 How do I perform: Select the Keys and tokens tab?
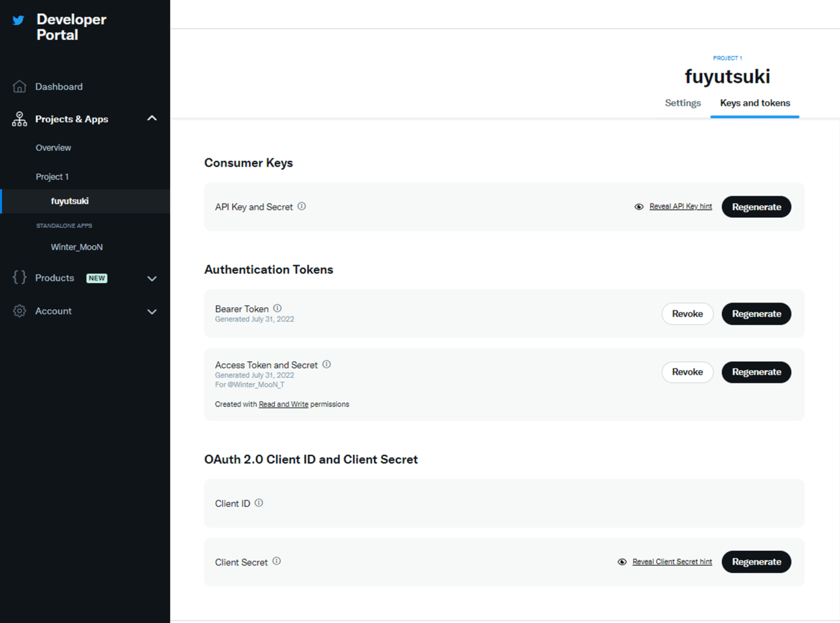755,103
